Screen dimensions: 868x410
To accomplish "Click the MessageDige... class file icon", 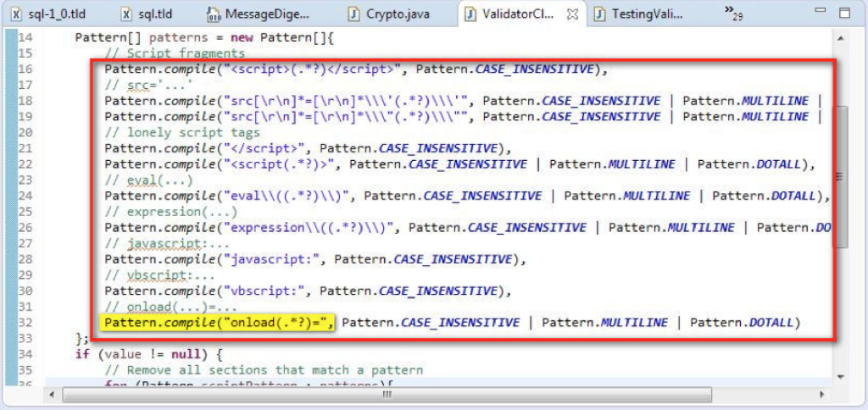I will [x=213, y=14].
